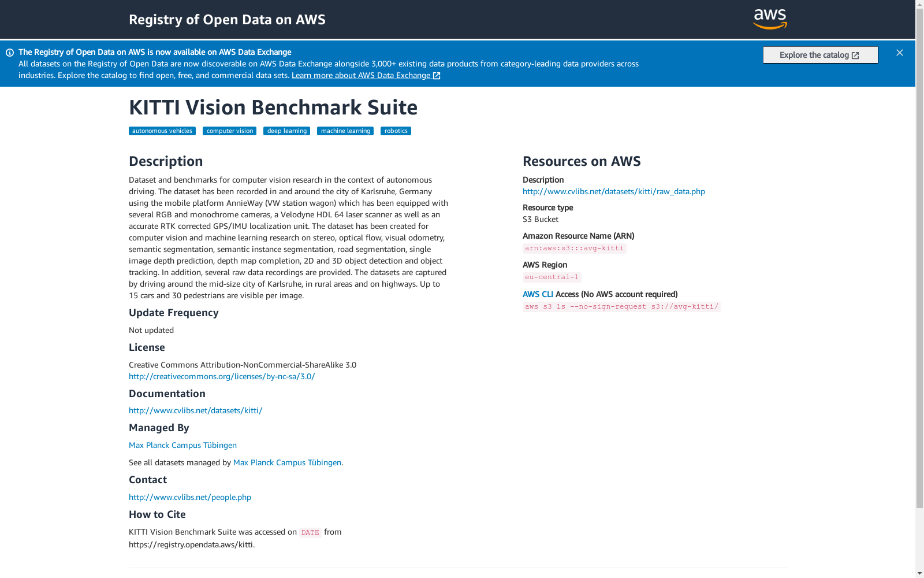The height and width of the screenshot is (578, 924).
Task: Click the Amazon Resource Name (ARN) label
Action: pos(579,236)
